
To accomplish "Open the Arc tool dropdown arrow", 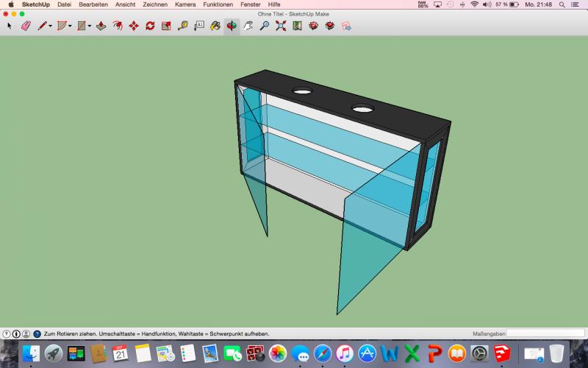I will pos(70,26).
